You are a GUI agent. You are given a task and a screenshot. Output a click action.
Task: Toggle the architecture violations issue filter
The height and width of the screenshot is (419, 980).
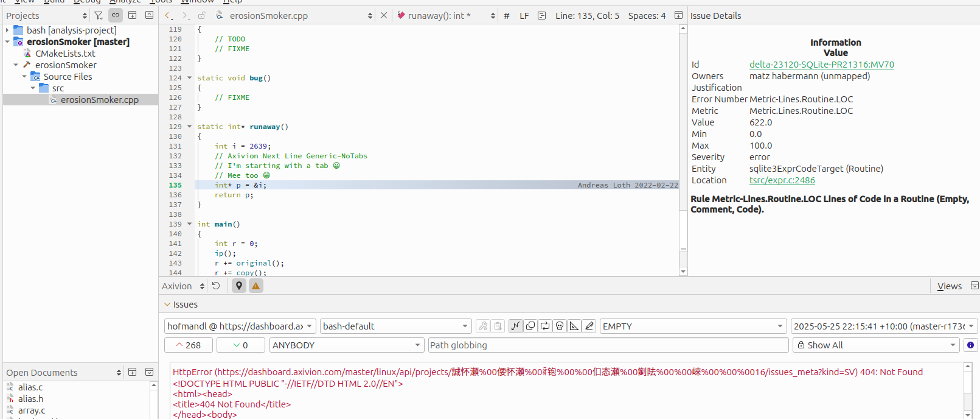click(515, 326)
